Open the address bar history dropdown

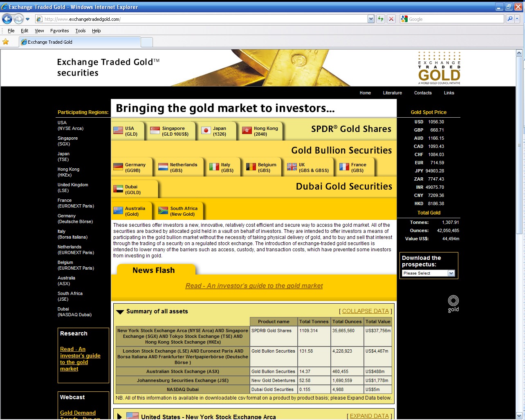pos(371,19)
